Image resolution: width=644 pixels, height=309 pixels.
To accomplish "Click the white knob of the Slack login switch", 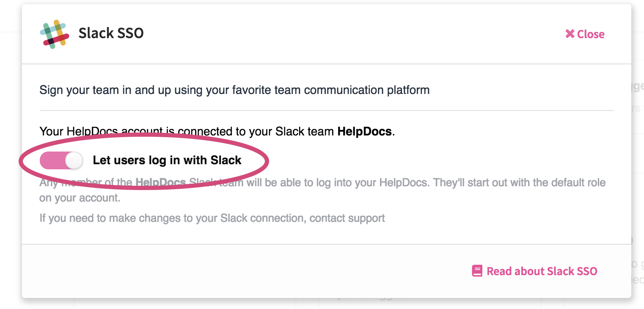I will click(74, 160).
